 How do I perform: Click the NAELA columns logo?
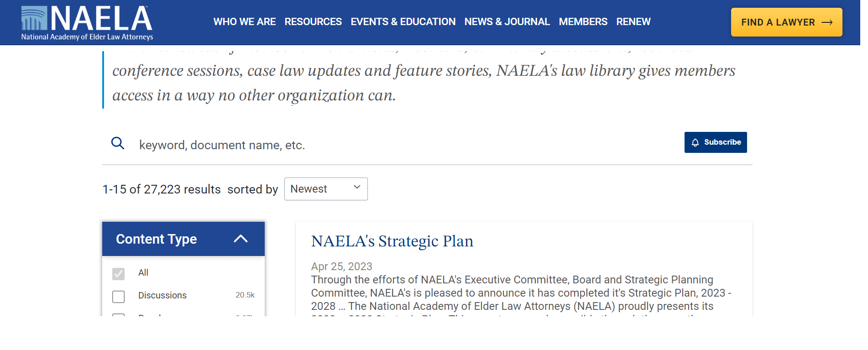(34, 18)
